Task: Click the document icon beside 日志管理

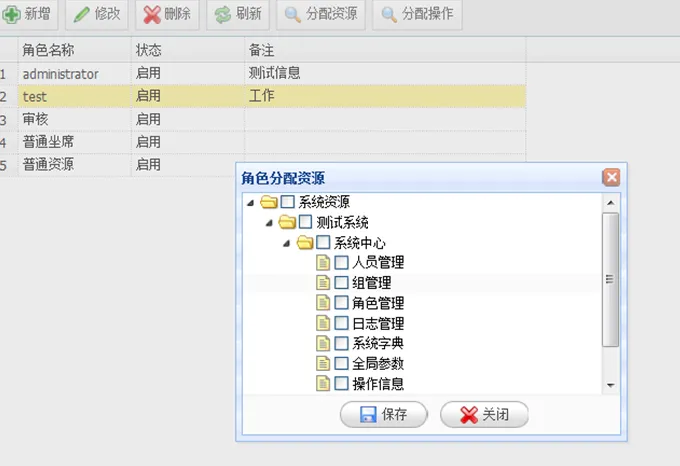Action: [x=323, y=323]
